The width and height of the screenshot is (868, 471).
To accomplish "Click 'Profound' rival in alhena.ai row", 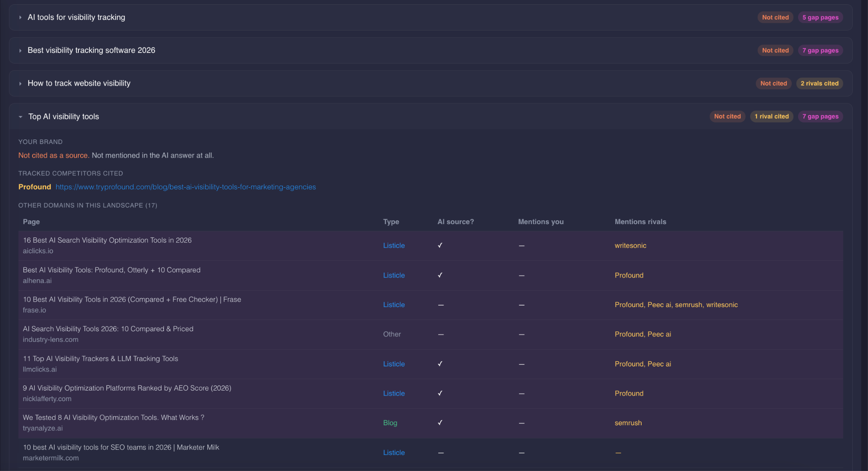I will point(629,275).
